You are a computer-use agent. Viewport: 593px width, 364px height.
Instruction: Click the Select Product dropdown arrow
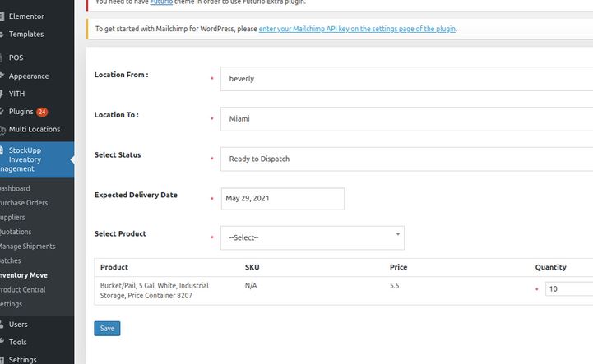pyautogui.click(x=398, y=234)
